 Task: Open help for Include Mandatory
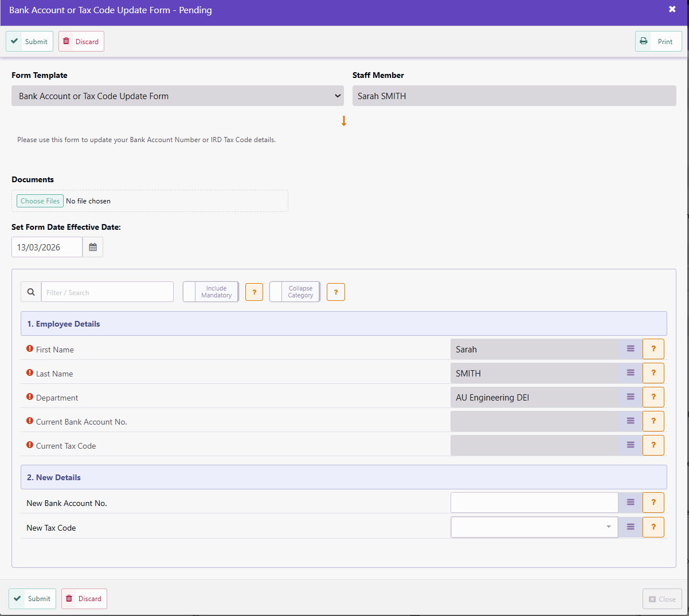click(255, 292)
